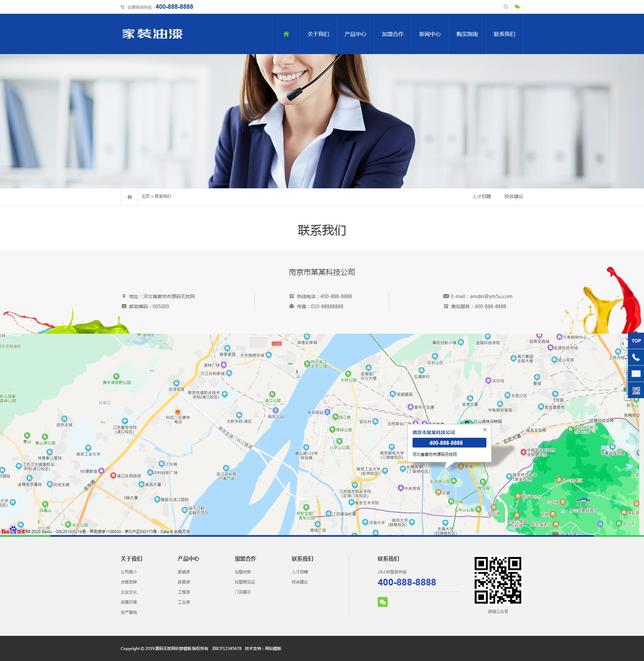Open 加盟优势 footer link

pyautogui.click(x=243, y=572)
